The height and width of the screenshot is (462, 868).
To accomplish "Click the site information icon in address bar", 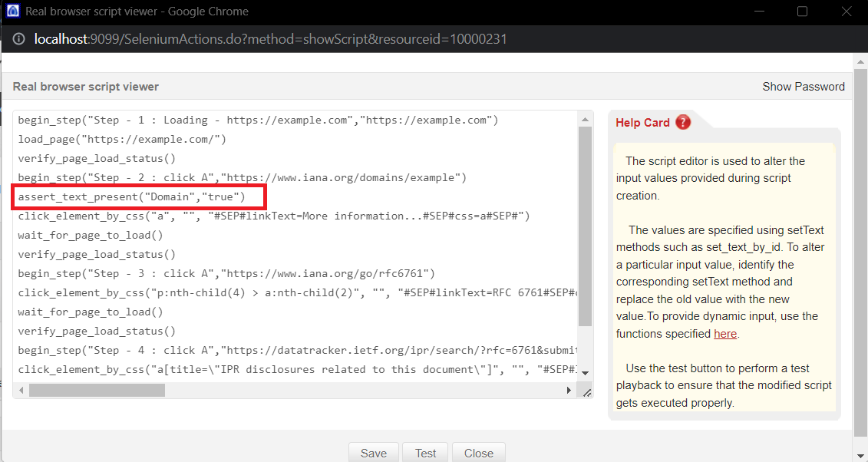I will [18, 39].
